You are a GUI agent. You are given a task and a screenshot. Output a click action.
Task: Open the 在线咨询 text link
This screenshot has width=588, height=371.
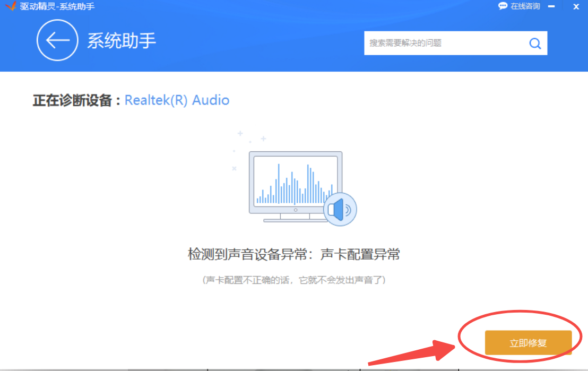525,6
